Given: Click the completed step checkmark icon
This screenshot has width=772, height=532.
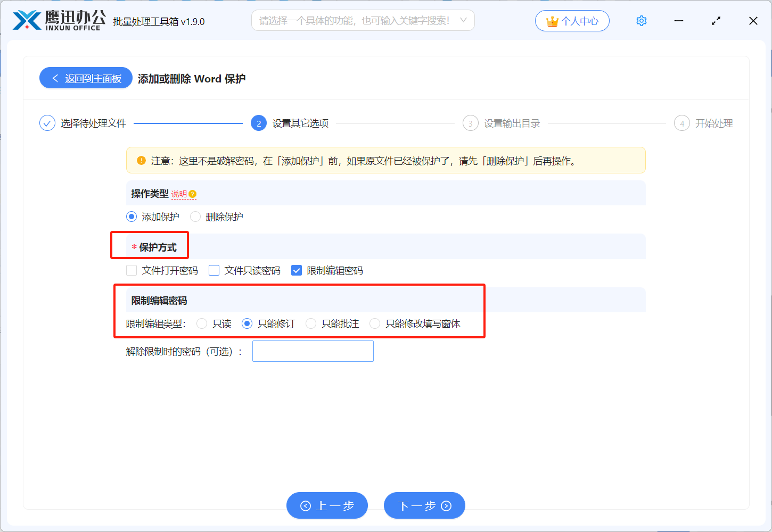Looking at the screenshot, I should point(47,123).
